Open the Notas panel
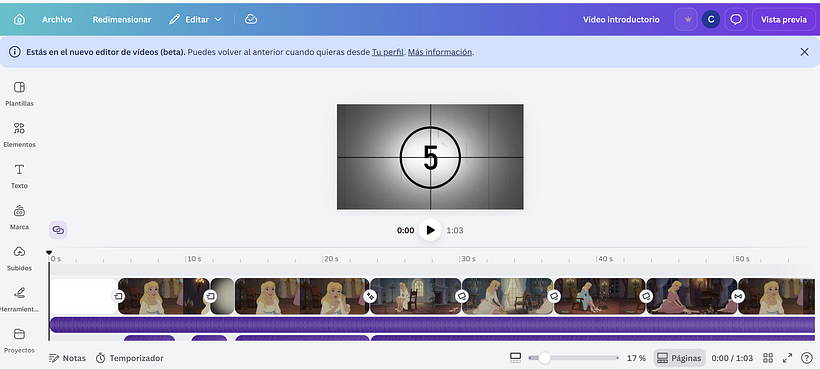This screenshot has width=820, height=370. (x=67, y=358)
